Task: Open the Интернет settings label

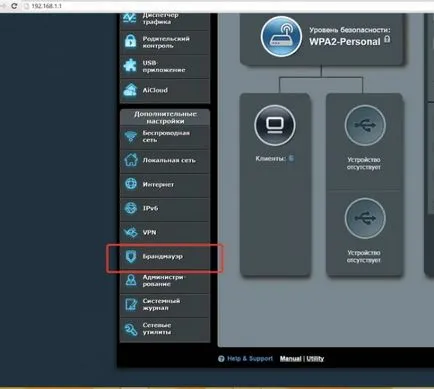Action: (158, 184)
